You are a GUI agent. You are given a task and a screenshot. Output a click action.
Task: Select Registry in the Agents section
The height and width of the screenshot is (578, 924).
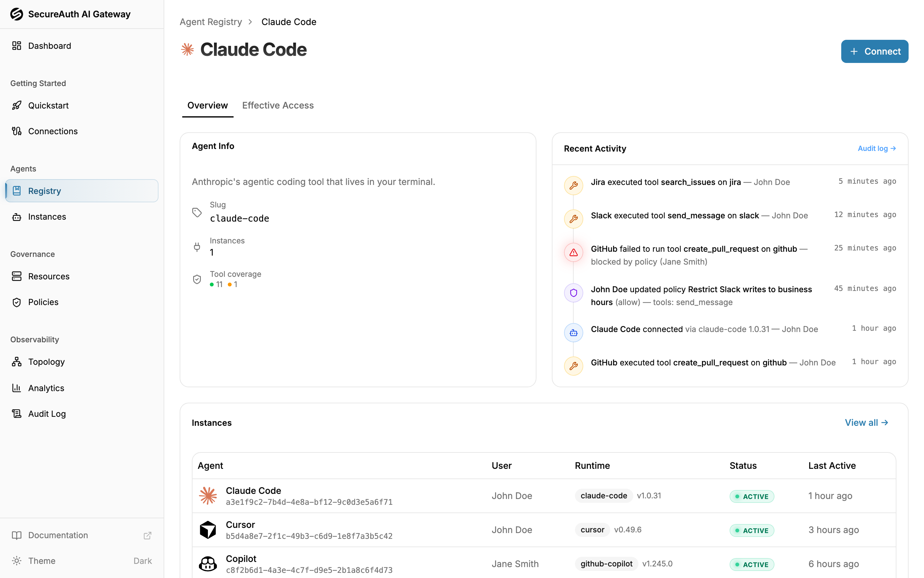point(82,191)
